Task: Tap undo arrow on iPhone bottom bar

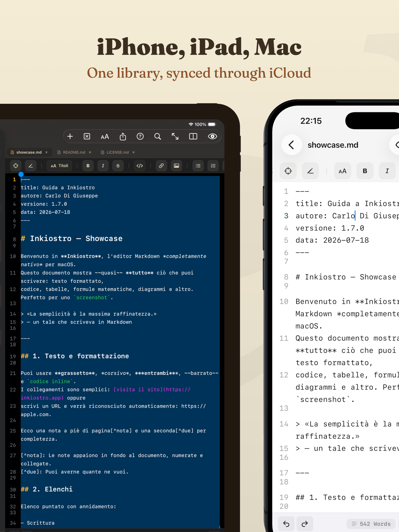Action: coord(286,524)
